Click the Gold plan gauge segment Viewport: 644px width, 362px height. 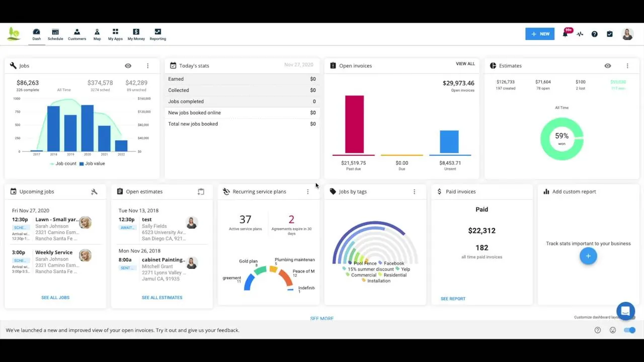point(260,270)
